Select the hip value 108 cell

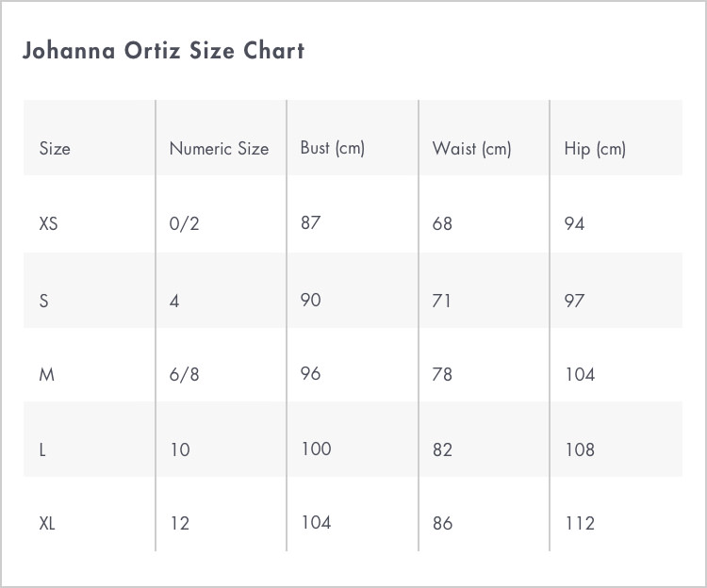coord(580,449)
